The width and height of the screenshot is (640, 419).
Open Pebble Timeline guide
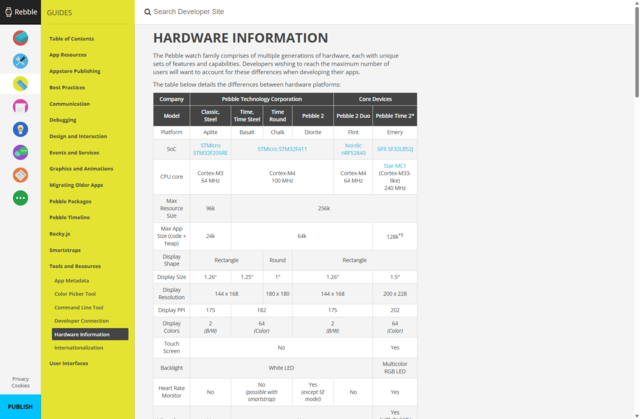[69, 217]
